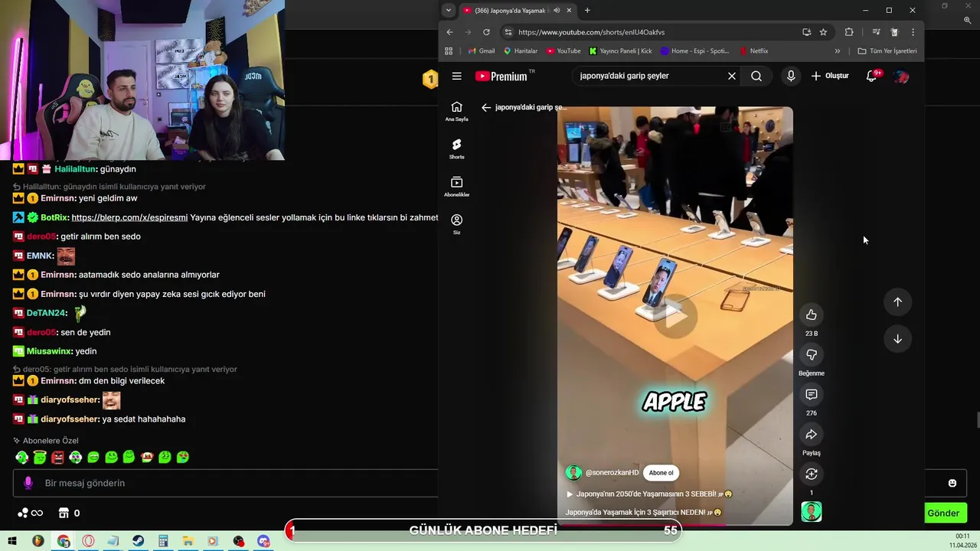Open the Short's comments (276)
This screenshot has height=551, width=980.
click(812, 394)
